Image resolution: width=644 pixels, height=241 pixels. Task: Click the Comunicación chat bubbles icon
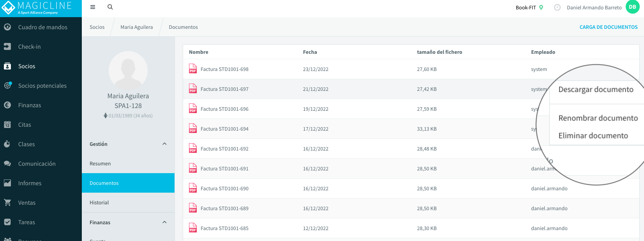click(7, 163)
